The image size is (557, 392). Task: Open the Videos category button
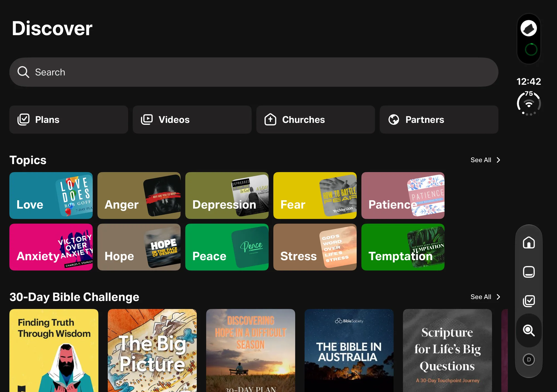click(x=192, y=120)
